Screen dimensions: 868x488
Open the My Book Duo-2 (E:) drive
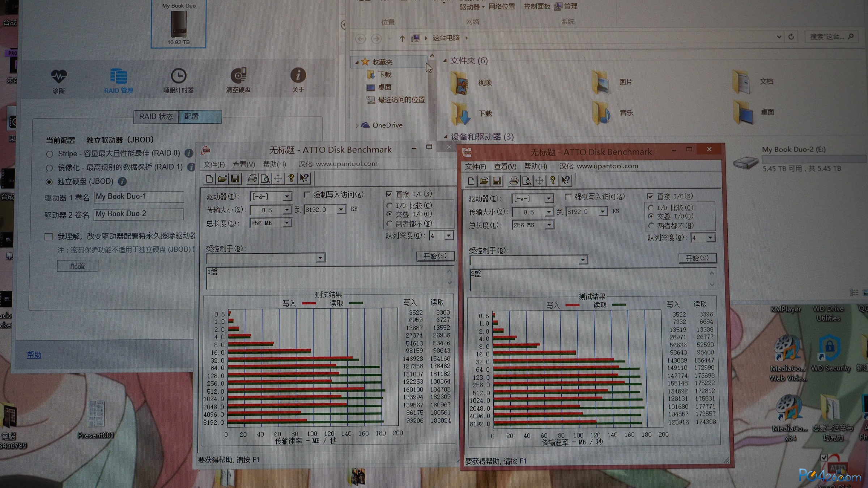(x=799, y=159)
